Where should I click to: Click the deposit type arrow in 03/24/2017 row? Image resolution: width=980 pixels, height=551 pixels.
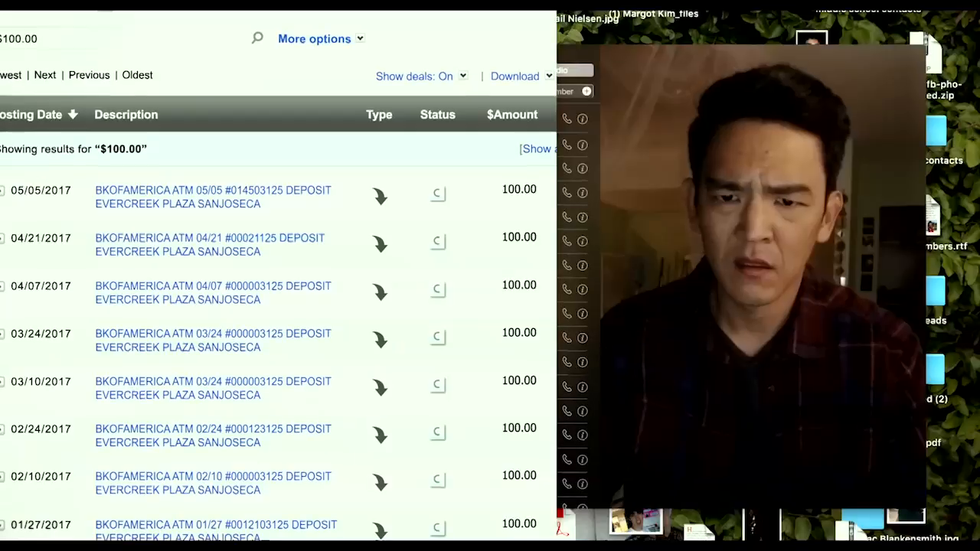[381, 340]
